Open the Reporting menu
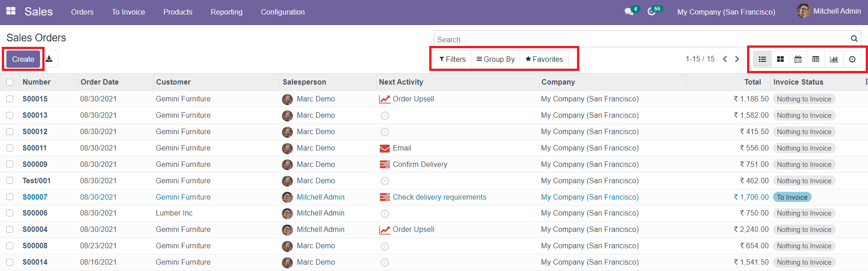The height and width of the screenshot is (271, 868). click(226, 12)
